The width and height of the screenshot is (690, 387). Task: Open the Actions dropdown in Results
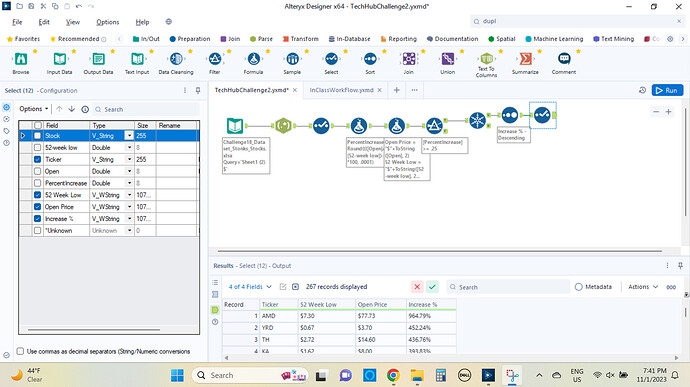coord(643,287)
